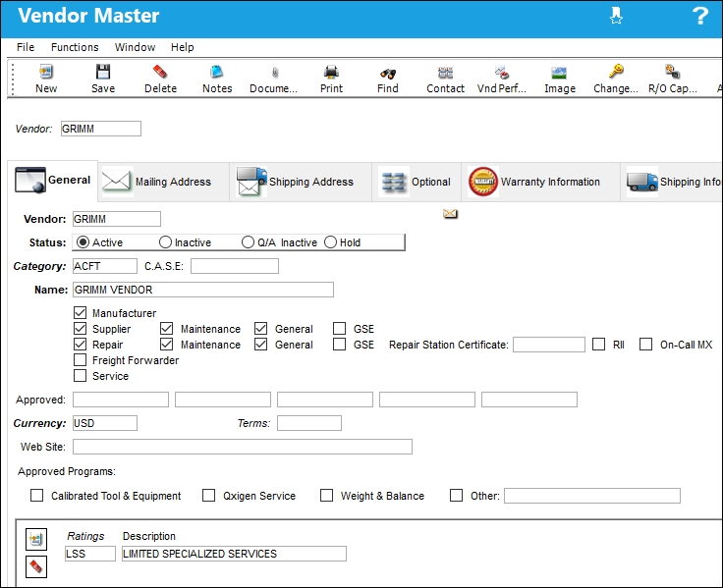
Task: Open the Vnd Perf toolbar icon
Action: pos(502,79)
